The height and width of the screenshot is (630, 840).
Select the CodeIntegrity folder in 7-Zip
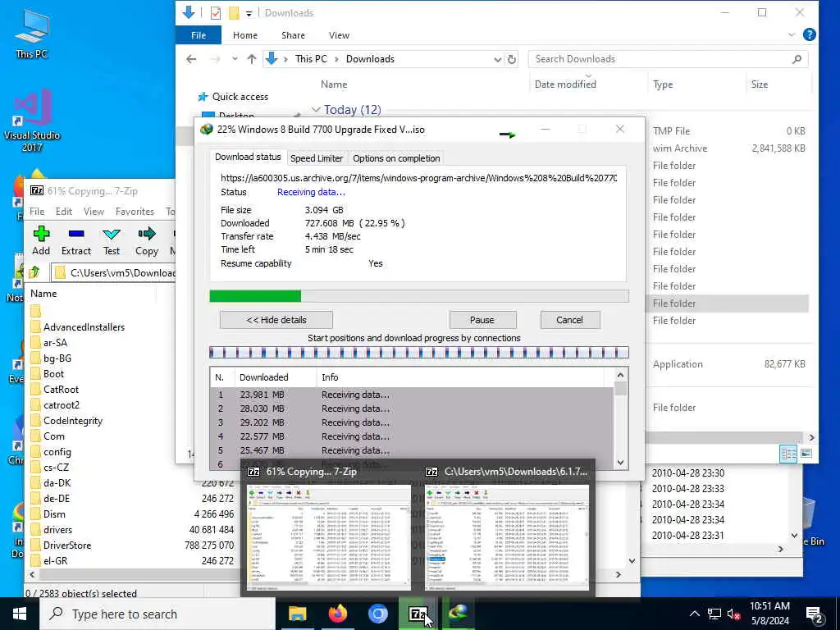point(73,421)
